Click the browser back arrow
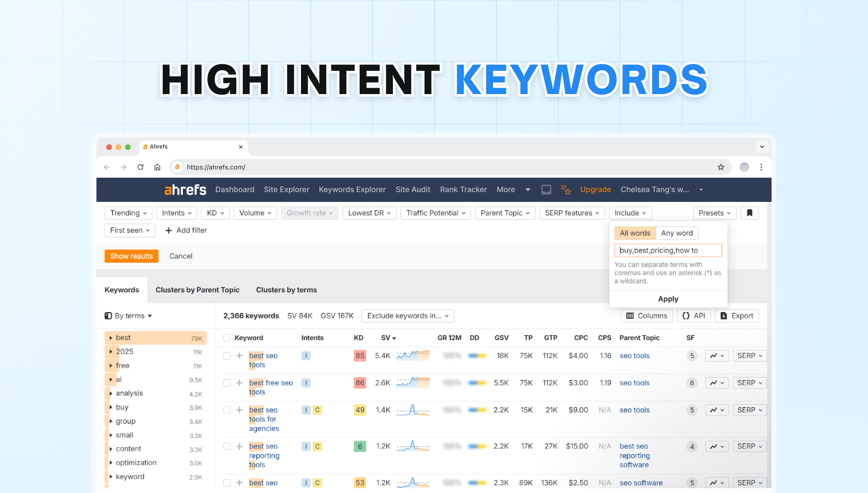The image size is (868, 493). [107, 167]
